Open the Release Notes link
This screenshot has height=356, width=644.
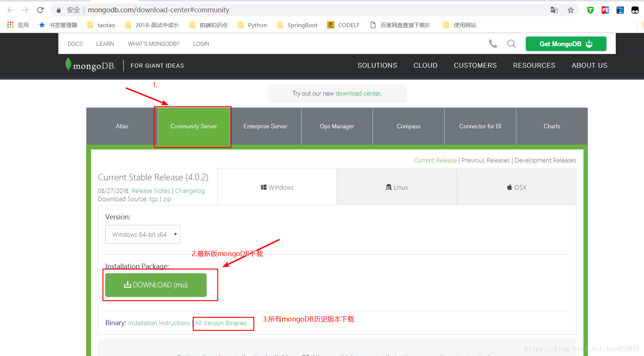151,191
